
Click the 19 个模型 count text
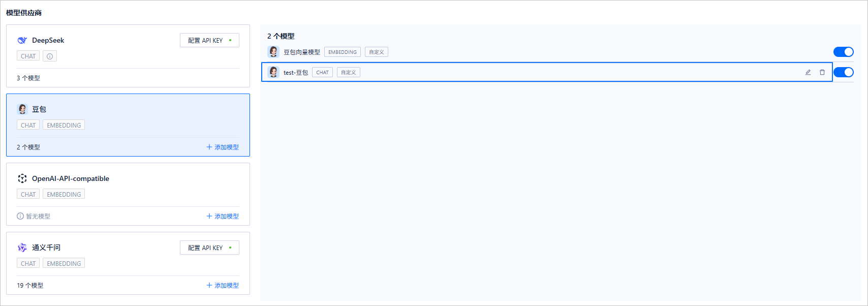coord(30,285)
